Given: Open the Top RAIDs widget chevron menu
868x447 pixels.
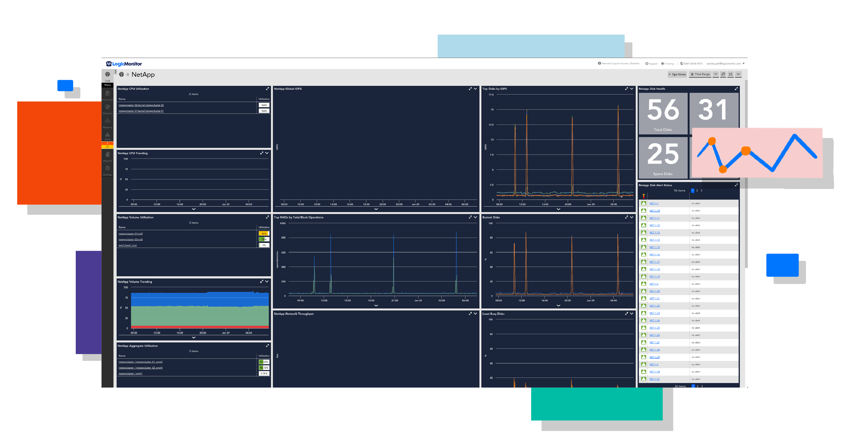Looking at the screenshot, I should [x=475, y=217].
